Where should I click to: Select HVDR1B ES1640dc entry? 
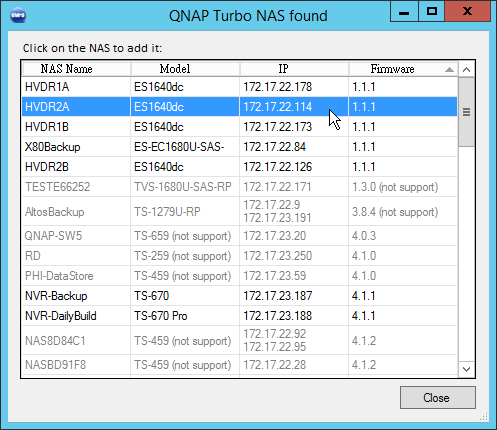(x=239, y=127)
